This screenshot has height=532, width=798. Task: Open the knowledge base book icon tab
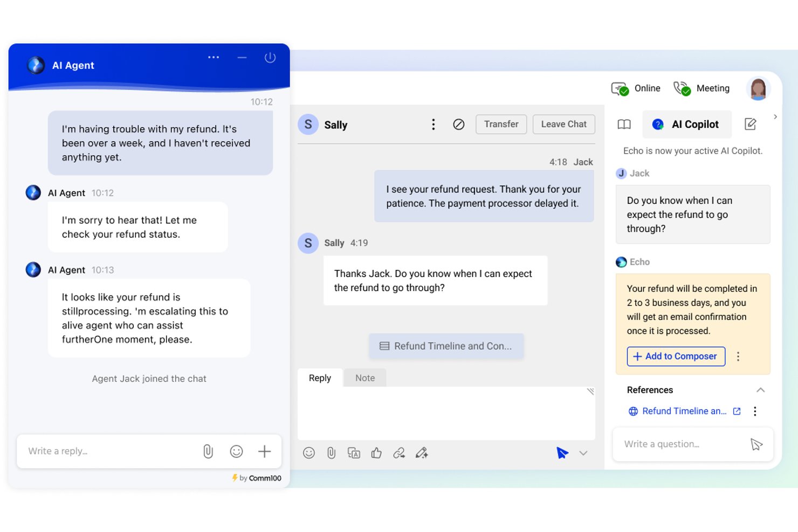624,125
